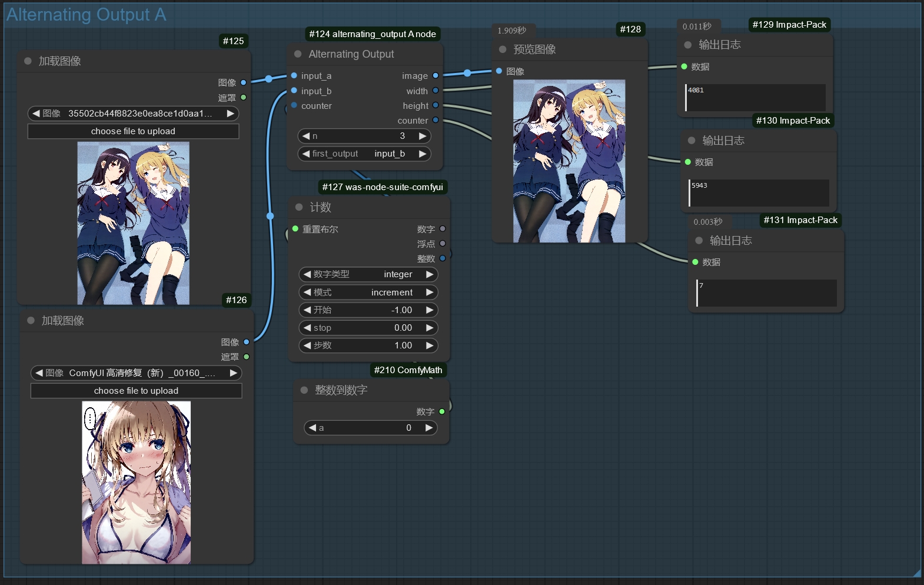Click the 重置布尔 input socket
The width and height of the screenshot is (924, 585).
pyautogui.click(x=295, y=229)
